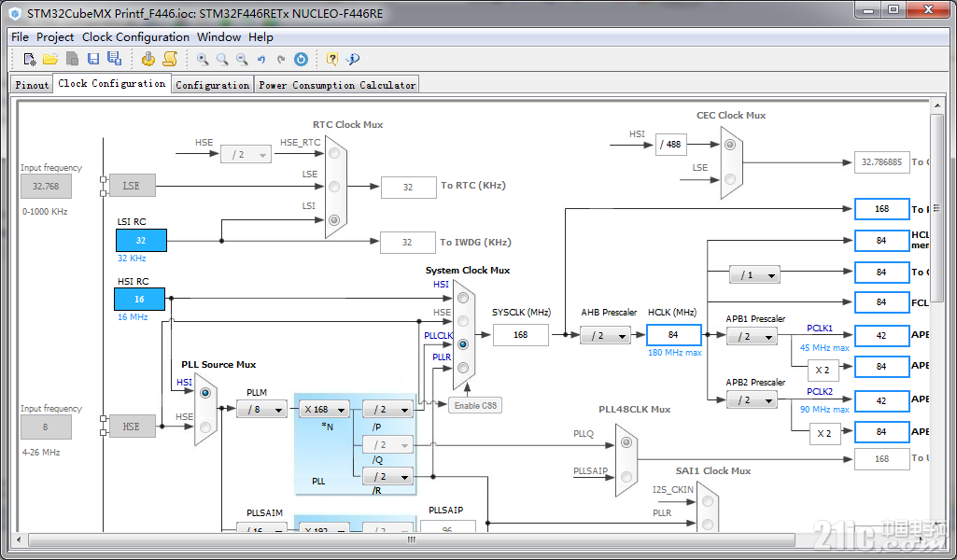This screenshot has height=560, width=957.
Task: Click the greyed-out Import Project icon
Action: tap(72, 59)
